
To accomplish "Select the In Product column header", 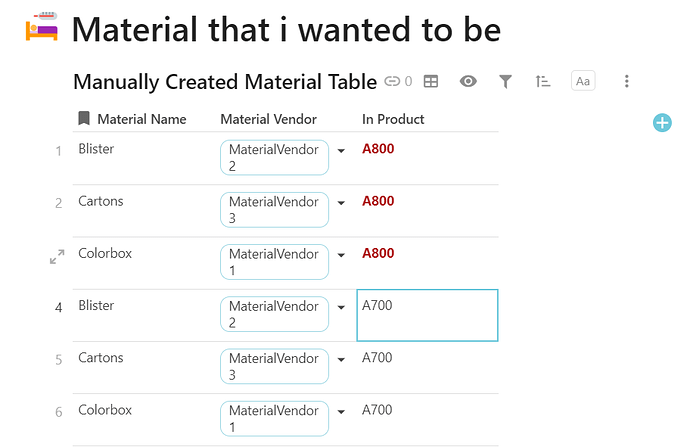I will pyautogui.click(x=393, y=119).
